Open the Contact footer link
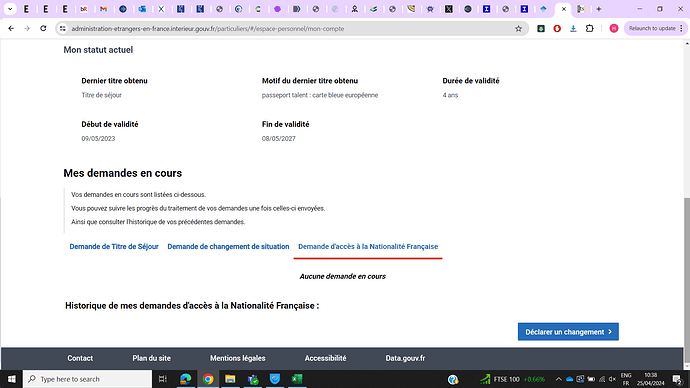 coord(80,358)
